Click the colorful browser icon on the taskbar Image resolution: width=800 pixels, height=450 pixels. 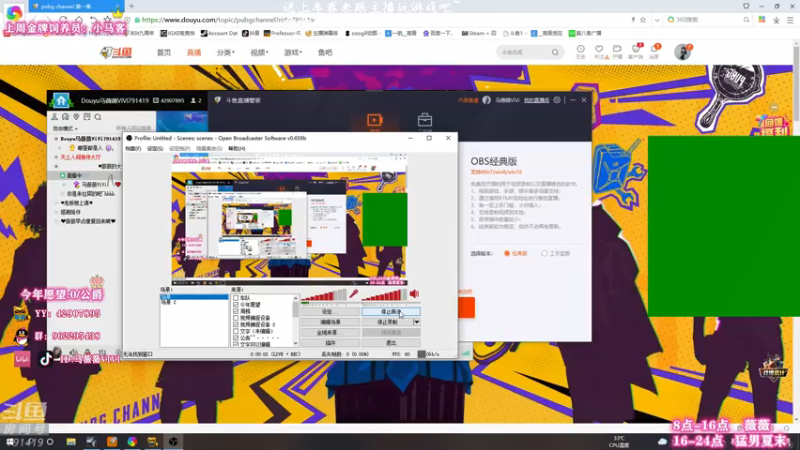[132, 442]
